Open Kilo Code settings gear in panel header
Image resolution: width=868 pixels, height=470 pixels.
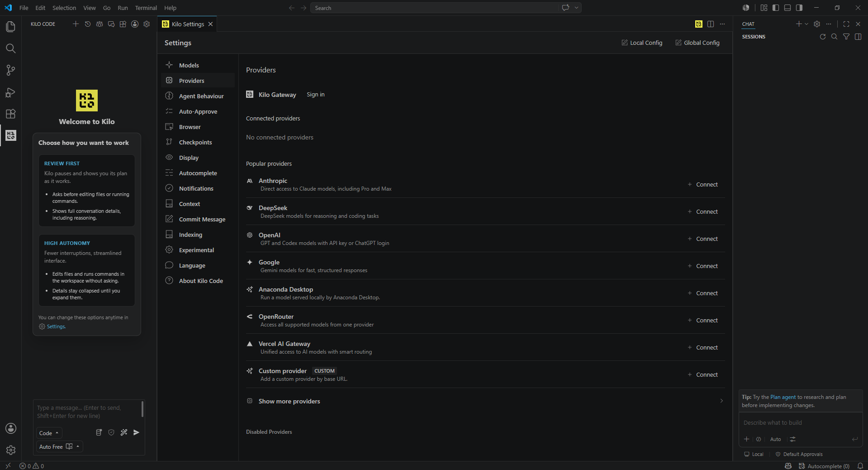(147, 24)
